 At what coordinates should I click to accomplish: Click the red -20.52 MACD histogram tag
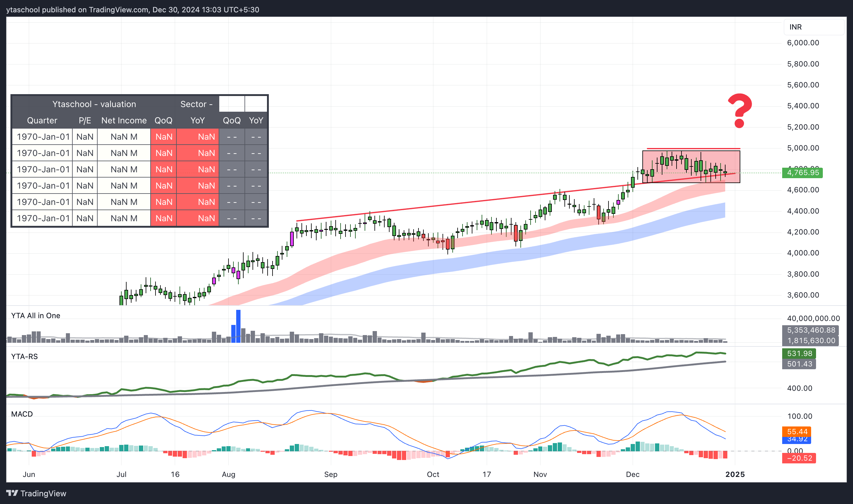799,458
